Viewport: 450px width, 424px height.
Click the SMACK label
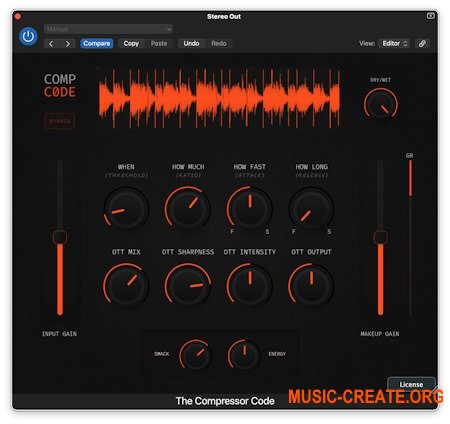point(162,354)
